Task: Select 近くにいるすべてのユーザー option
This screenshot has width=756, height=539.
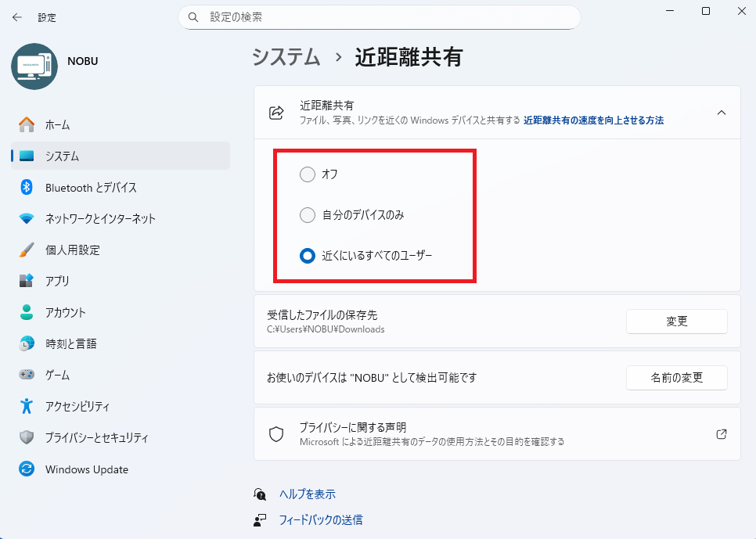Action: point(308,256)
